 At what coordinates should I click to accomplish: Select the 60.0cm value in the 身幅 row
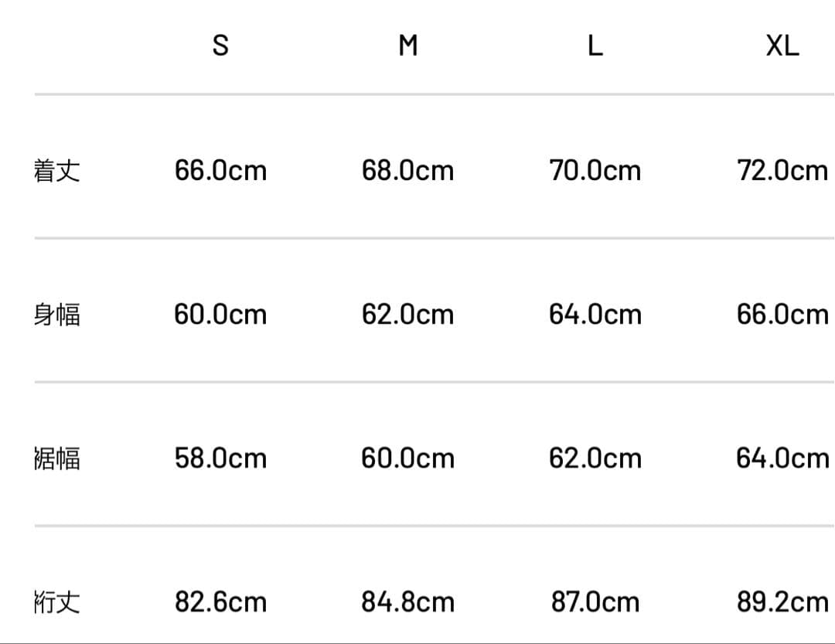(x=220, y=315)
